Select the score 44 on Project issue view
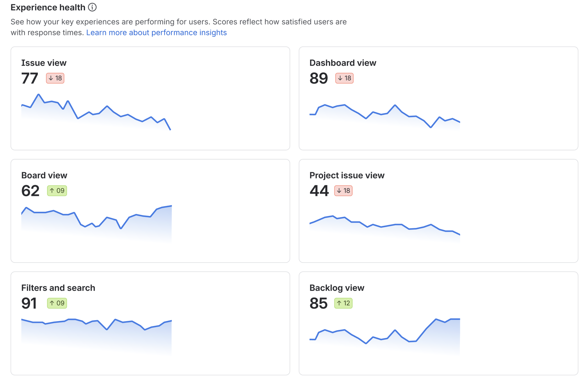 coord(319,191)
